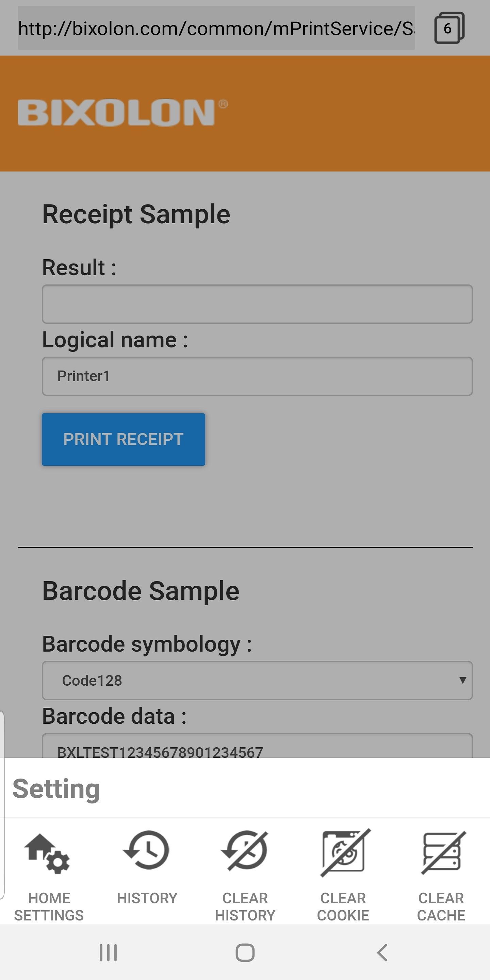The width and height of the screenshot is (490, 980).
Task: Click the Logical name field containing Printer1
Action: coord(257,376)
